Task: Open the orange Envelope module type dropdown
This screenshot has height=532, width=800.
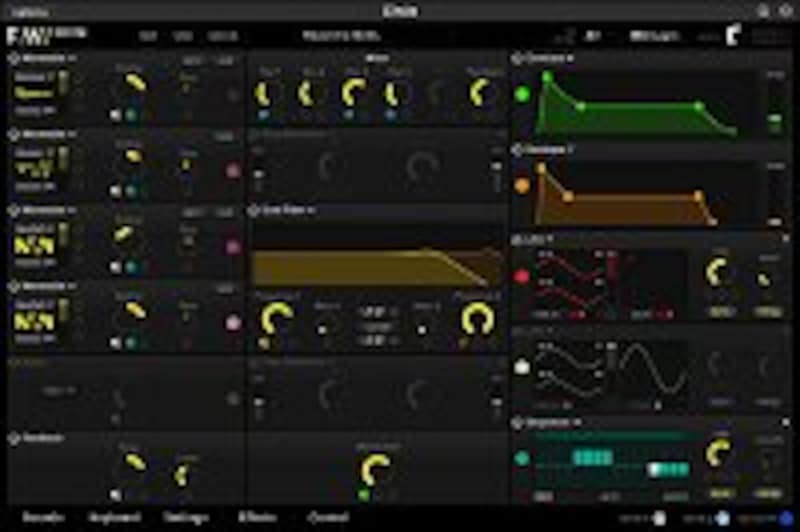Action: [x=550, y=150]
